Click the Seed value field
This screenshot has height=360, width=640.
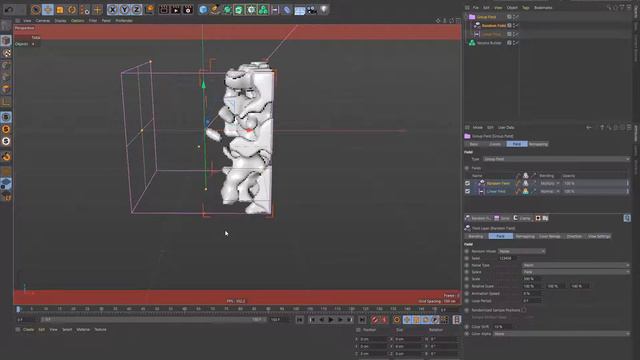coord(507,258)
